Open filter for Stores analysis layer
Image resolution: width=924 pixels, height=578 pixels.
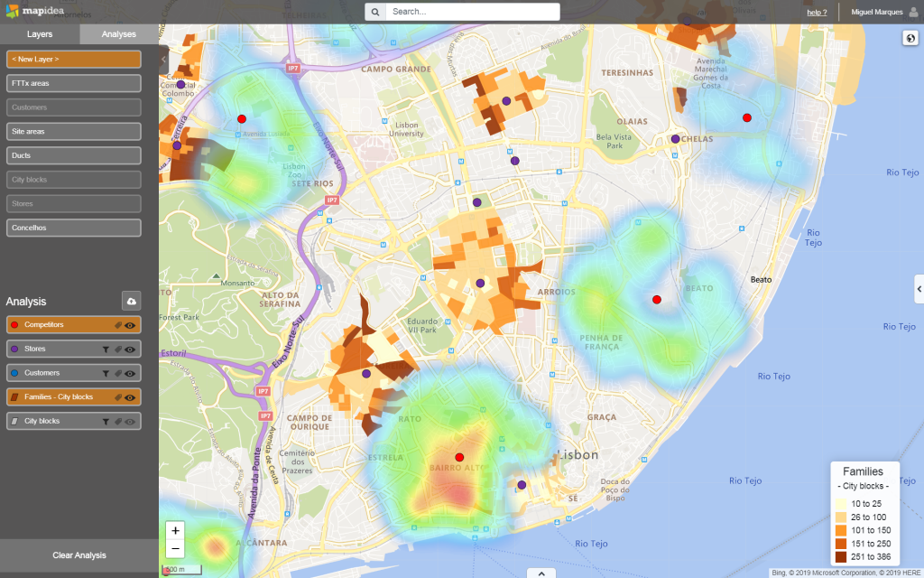(106, 350)
